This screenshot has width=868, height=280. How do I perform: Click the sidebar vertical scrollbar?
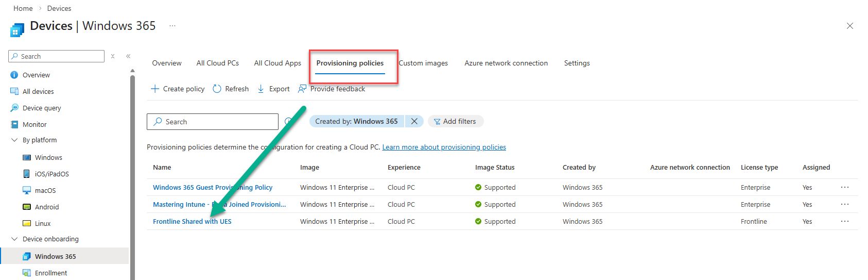(132, 175)
